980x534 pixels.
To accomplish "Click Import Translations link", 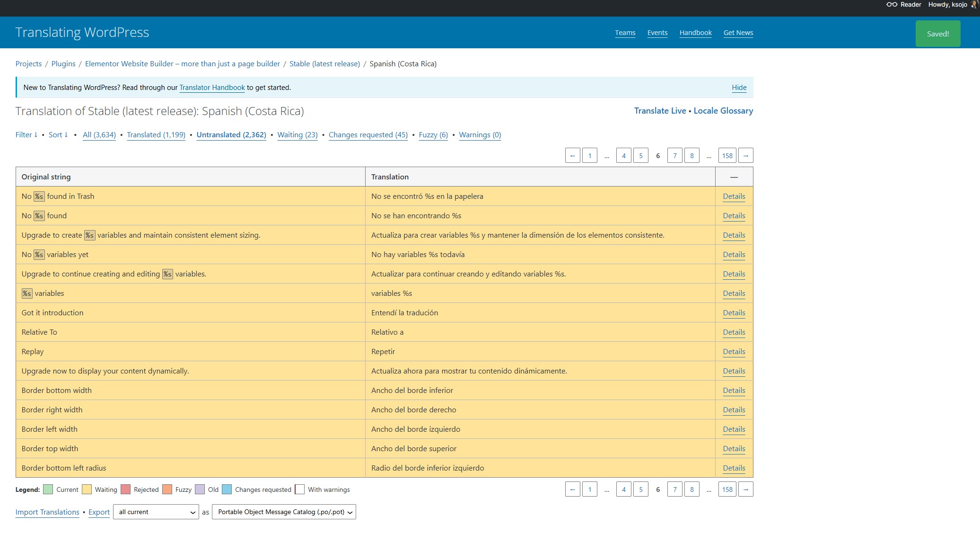I will coord(47,512).
